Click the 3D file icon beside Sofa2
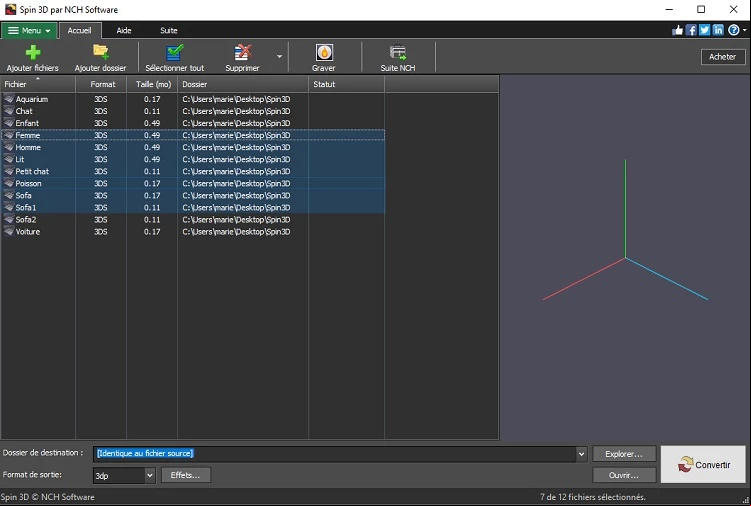The height and width of the screenshot is (506, 751). [9, 219]
